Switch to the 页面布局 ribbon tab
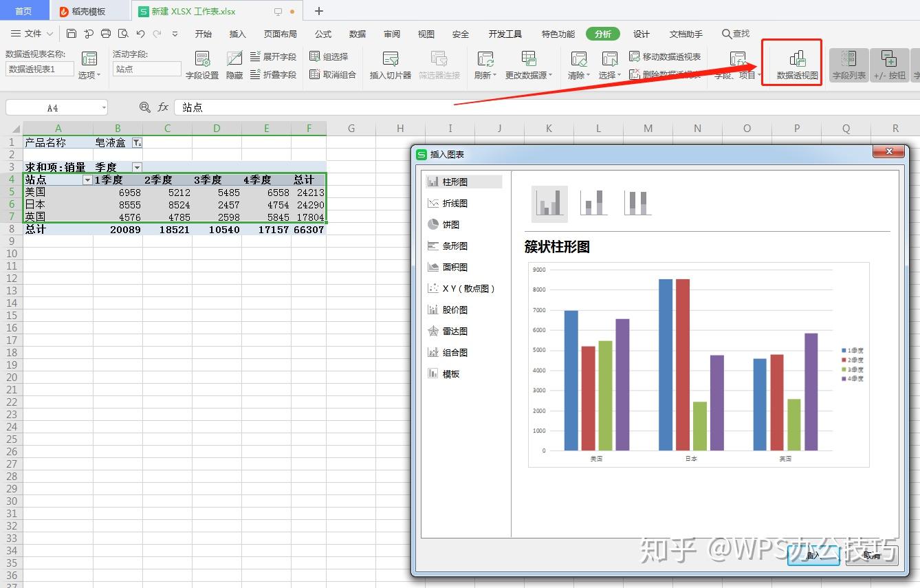920x588 pixels. coord(281,34)
